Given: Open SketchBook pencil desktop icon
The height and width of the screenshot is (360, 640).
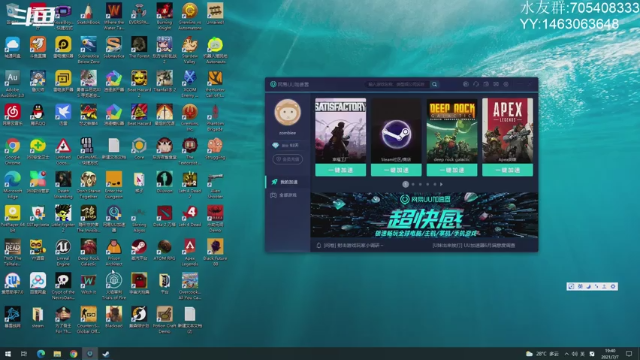Looking at the screenshot, I should [x=88, y=15].
